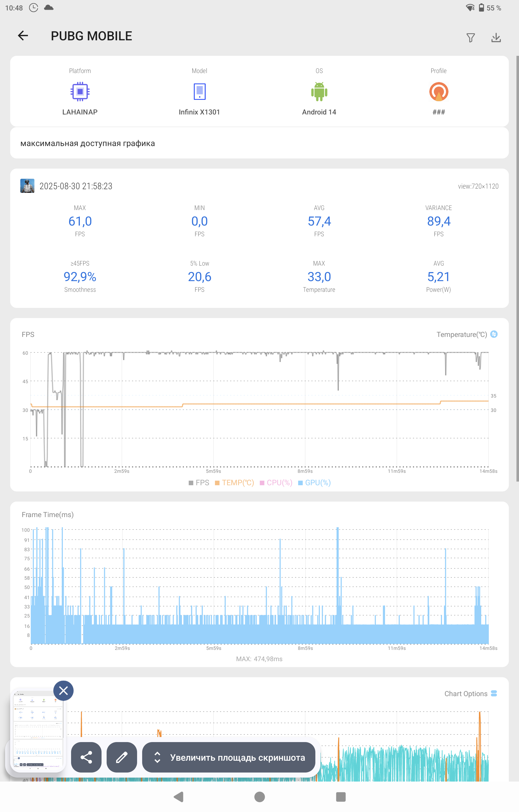Tap the download icon
Viewport: 519px width, 812px height.
(496, 37)
